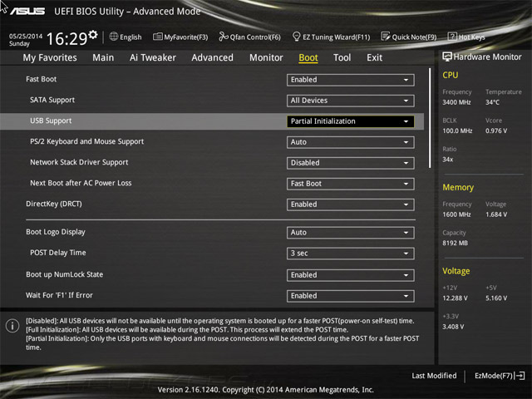Open the SATA Support dropdown
This screenshot has width=532, height=399.
351,101
